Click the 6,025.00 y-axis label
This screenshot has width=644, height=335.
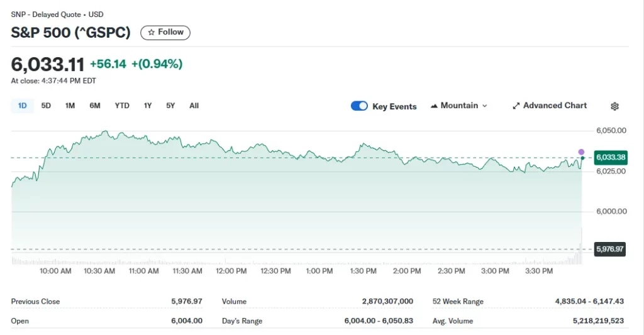[x=611, y=171]
